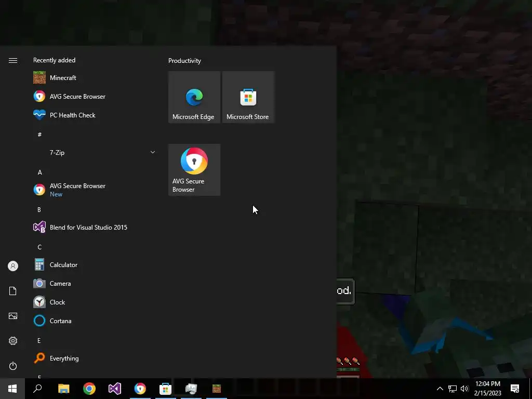Viewport: 532px width, 399px height.
Task: Click the Windows Start button
Action: (x=12, y=389)
